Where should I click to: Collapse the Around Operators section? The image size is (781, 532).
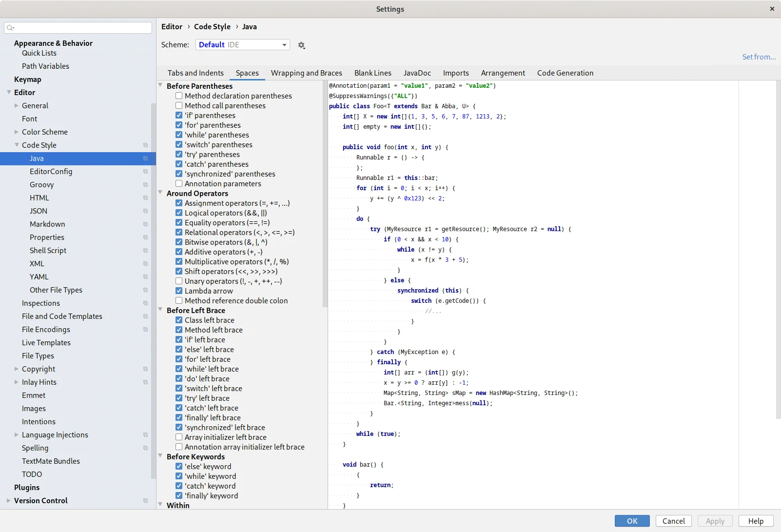pyautogui.click(x=160, y=193)
